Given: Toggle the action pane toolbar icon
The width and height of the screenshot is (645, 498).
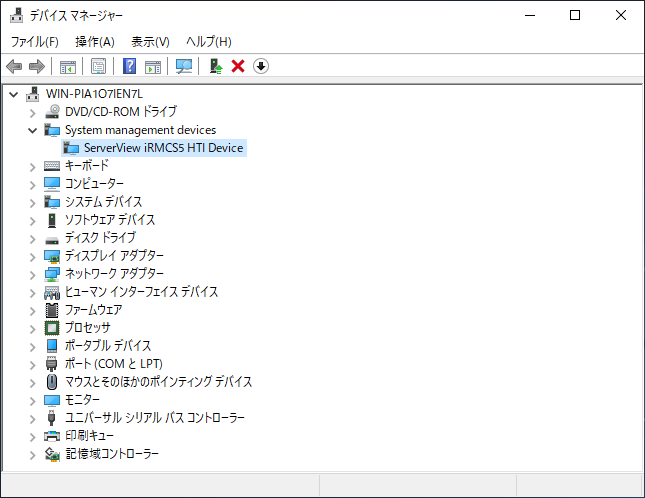Looking at the screenshot, I should pyautogui.click(x=153, y=66).
